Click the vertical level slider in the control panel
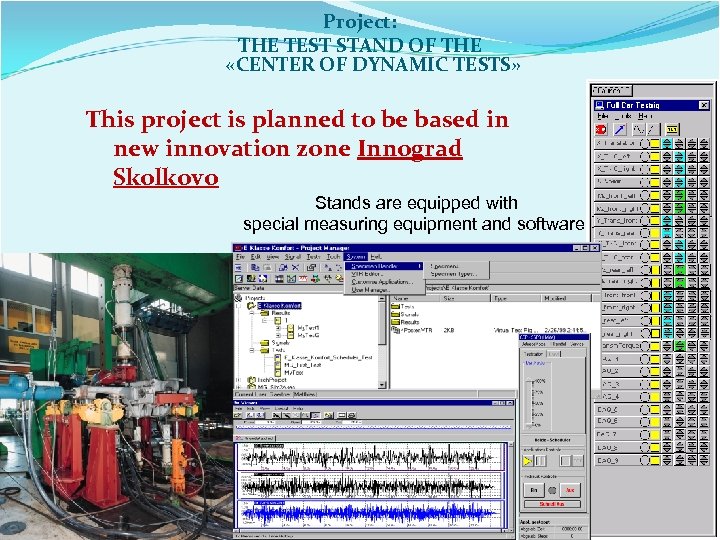This screenshot has width=720, height=540. pyautogui.click(x=531, y=404)
